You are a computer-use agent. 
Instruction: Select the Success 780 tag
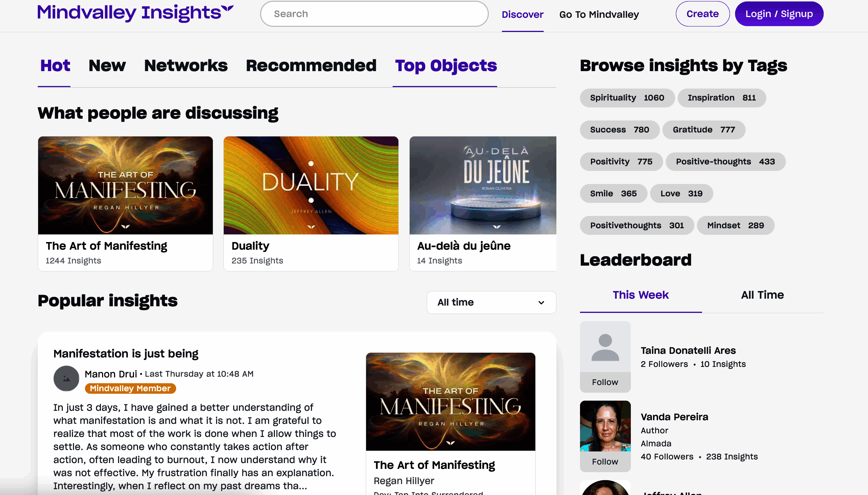point(619,130)
